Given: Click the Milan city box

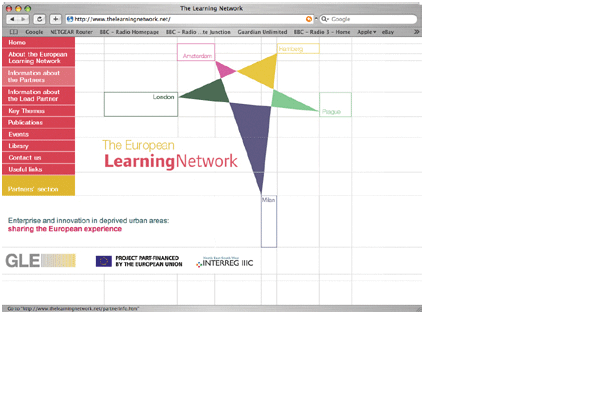Looking at the screenshot, I should 269,222.
